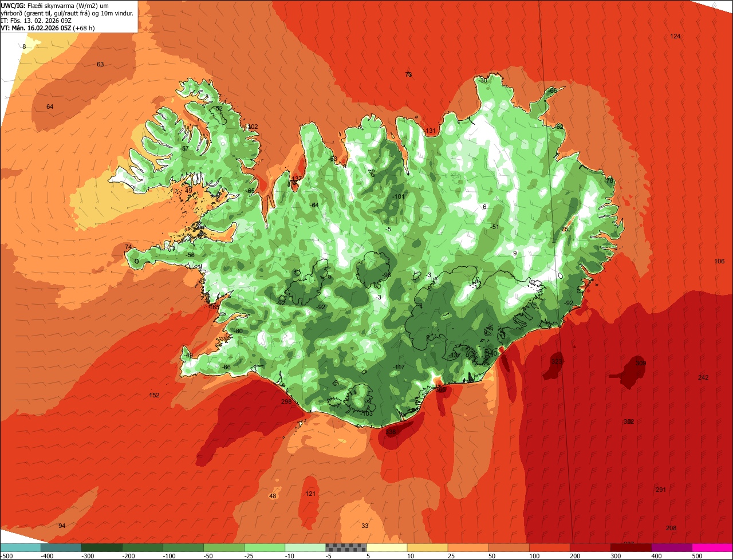Click the '76' value in east Iceland
The width and height of the screenshot is (733, 560).
tap(565, 230)
